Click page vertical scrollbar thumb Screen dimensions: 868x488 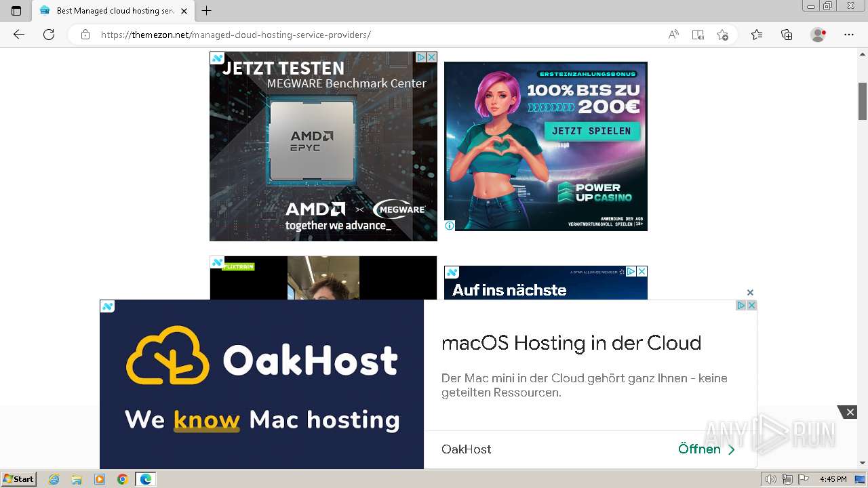[x=863, y=100]
